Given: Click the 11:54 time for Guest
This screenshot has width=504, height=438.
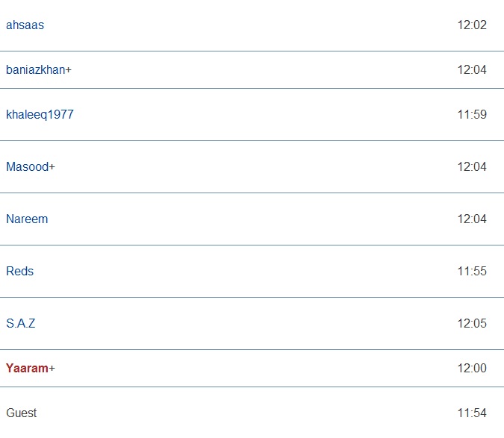Looking at the screenshot, I should 472,413.
